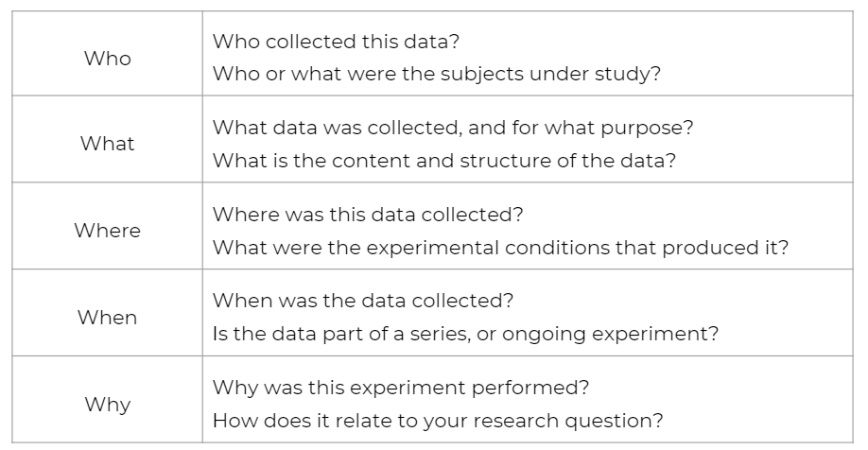The height and width of the screenshot is (450, 868).
Task: Click 'What data was collected, and for what purpose?'
Action: [x=453, y=128]
